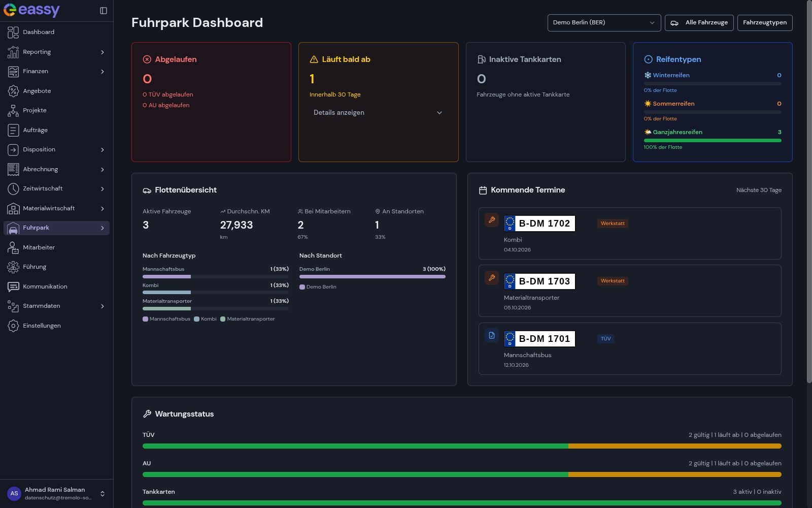
Task: Open the Mitarbeiter menu item
Action: [x=56, y=247]
